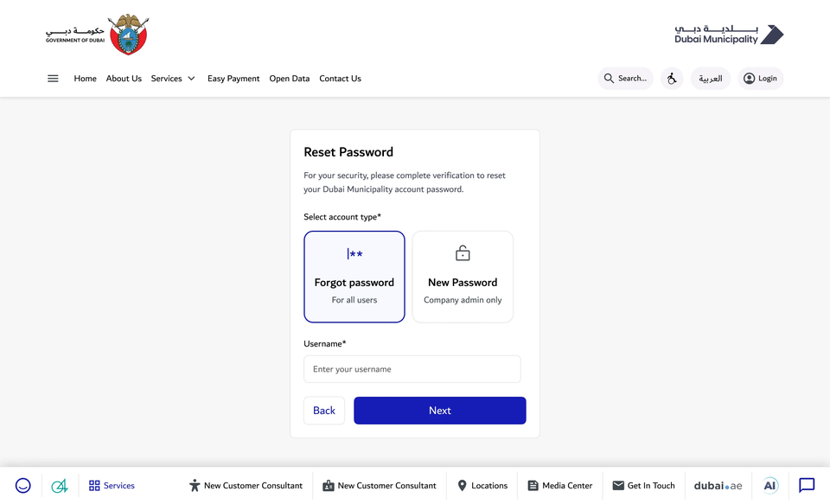Viewport: 830px width, 504px height.
Task: Select the Forgot password account type
Action: point(354,277)
